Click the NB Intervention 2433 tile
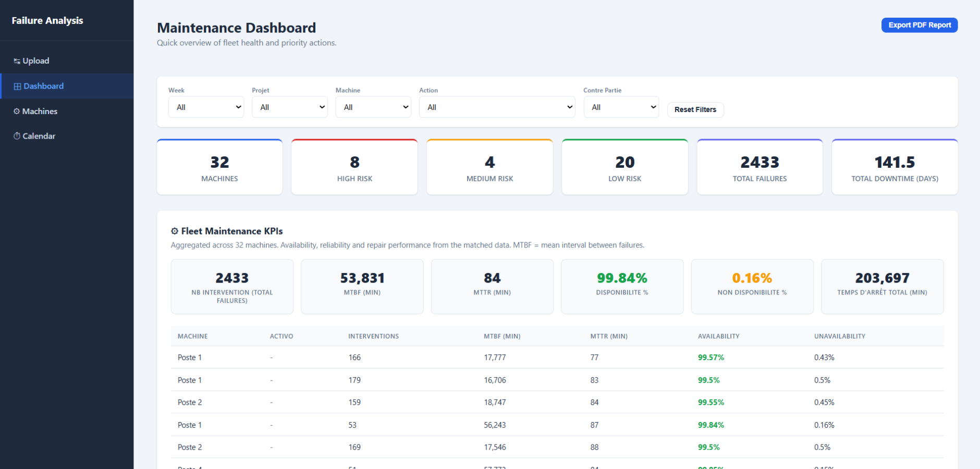Screen dimensions: 980x469 pyautogui.click(x=232, y=287)
